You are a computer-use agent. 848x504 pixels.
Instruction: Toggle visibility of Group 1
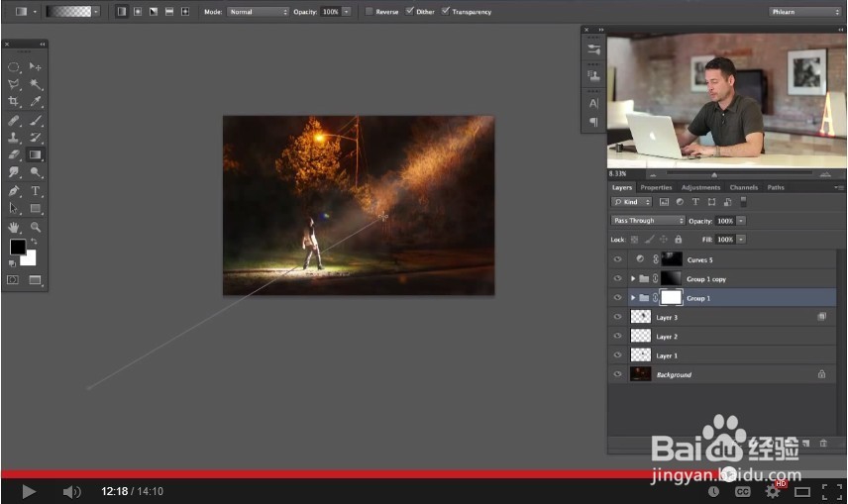coord(617,298)
